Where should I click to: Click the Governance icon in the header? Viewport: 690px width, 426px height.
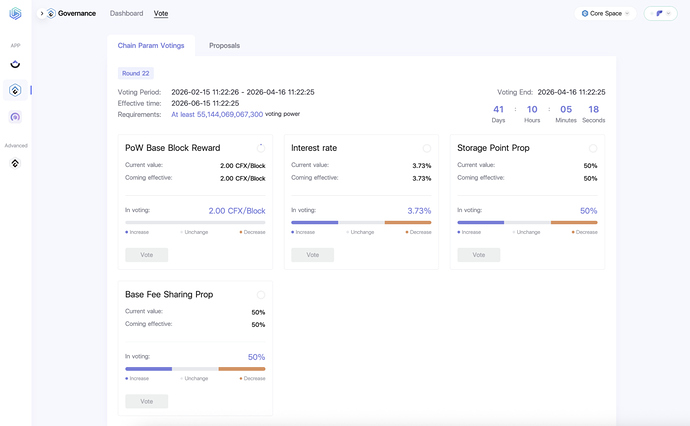(x=51, y=14)
